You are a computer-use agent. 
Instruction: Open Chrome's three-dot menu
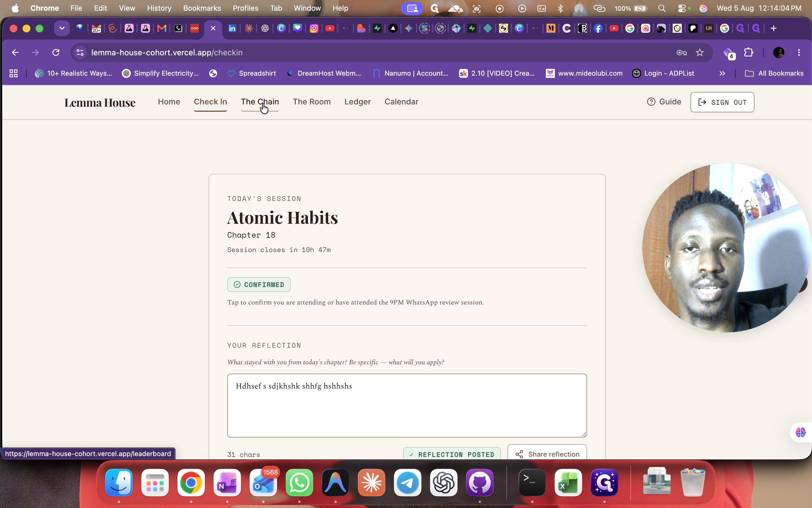pyautogui.click(x=799, y=52)
